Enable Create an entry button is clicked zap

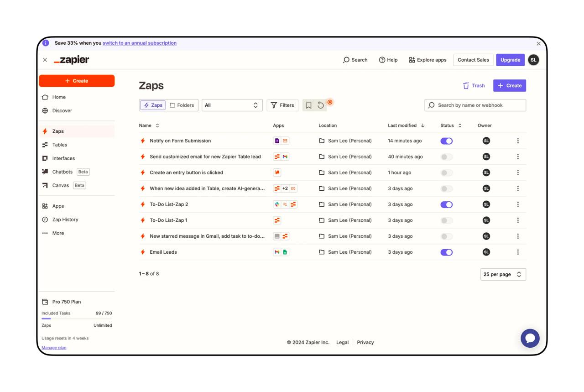447,172
